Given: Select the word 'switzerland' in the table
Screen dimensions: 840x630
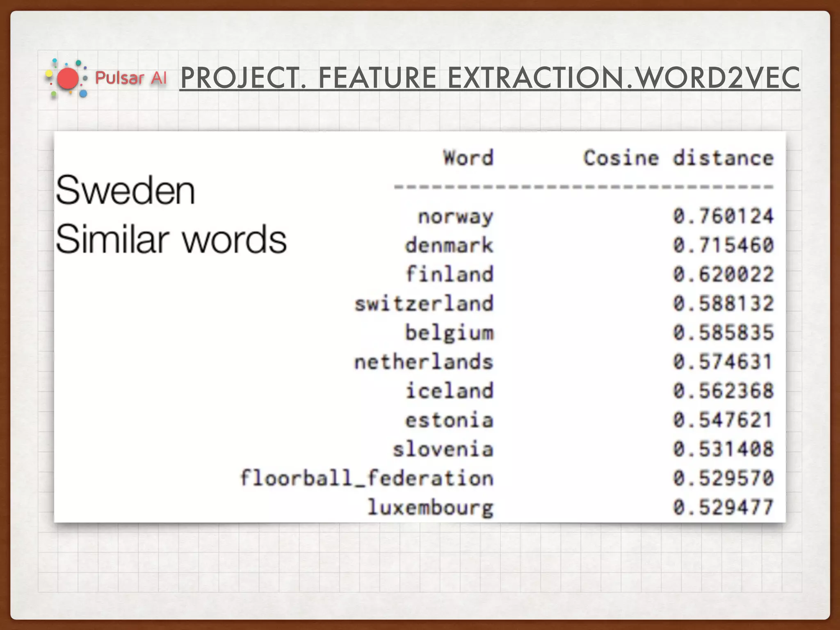Looking at the screenshot, I should click(x=424, y=304).
